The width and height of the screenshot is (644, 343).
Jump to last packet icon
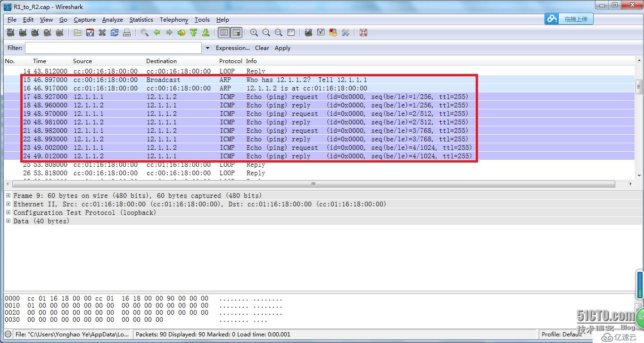(206, 33)
